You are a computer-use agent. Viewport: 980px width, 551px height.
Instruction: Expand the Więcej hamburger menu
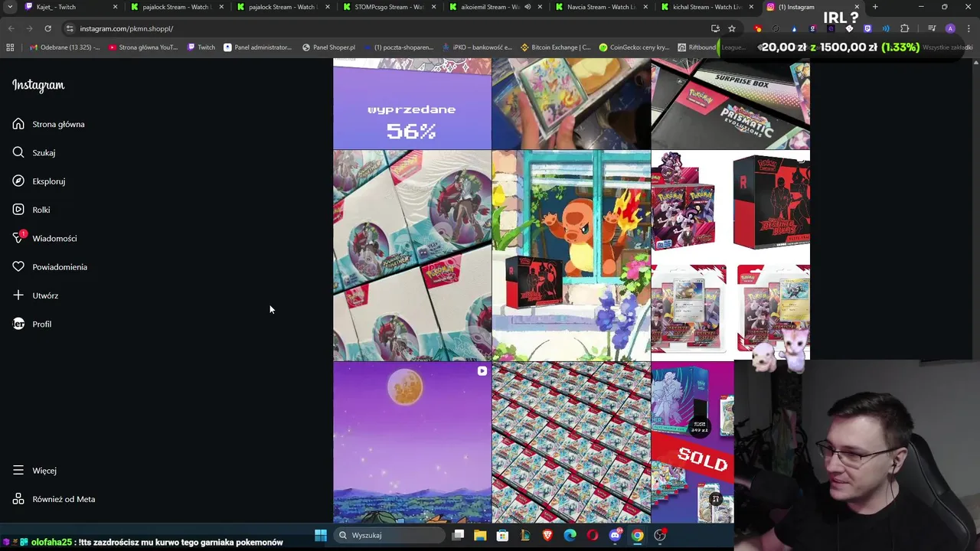click(34, 471)
